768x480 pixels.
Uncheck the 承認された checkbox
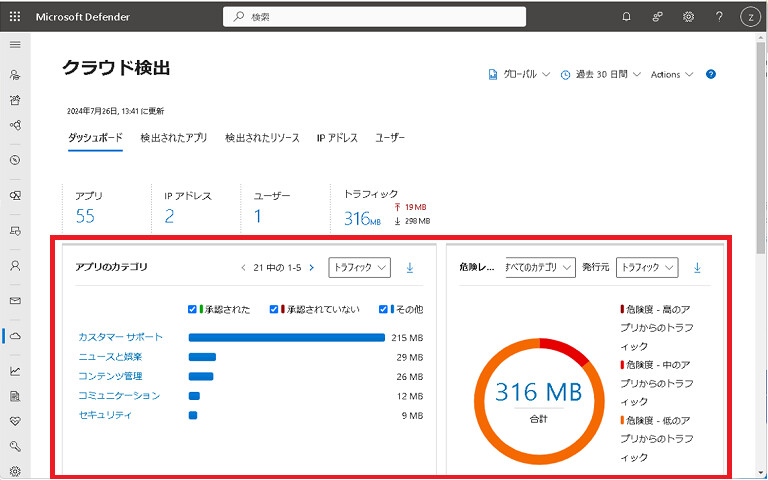[192, 310]
